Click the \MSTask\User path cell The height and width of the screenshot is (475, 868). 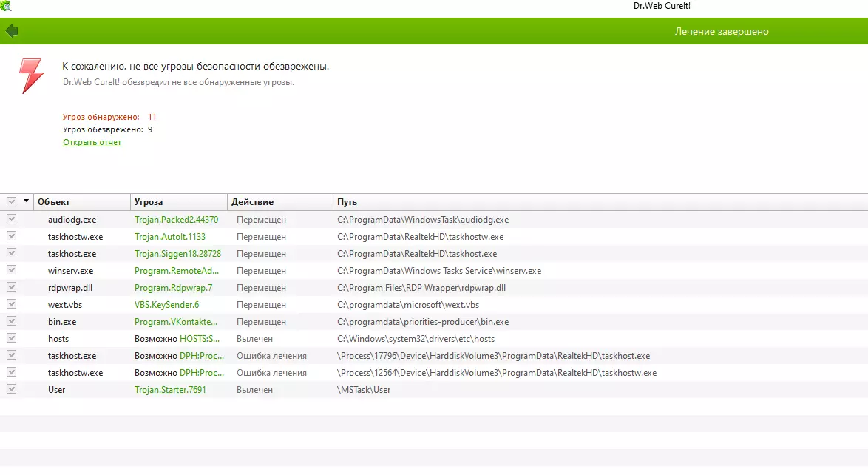point(364,390)
